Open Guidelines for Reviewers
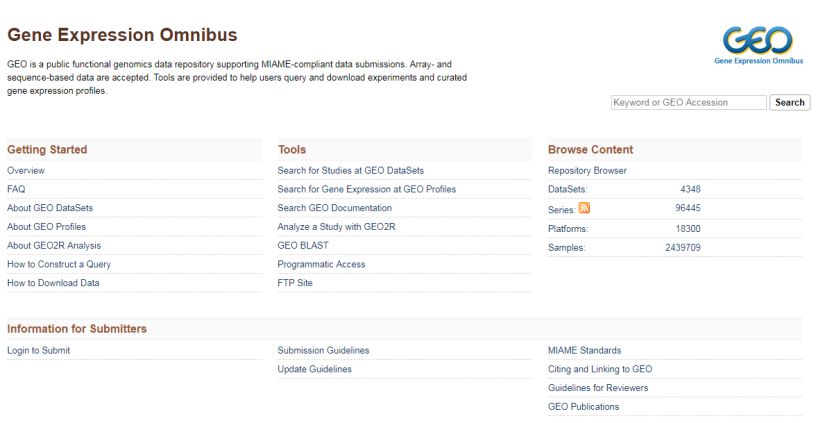The height and width of the screenshot is (423, 817). click(598, 388)
